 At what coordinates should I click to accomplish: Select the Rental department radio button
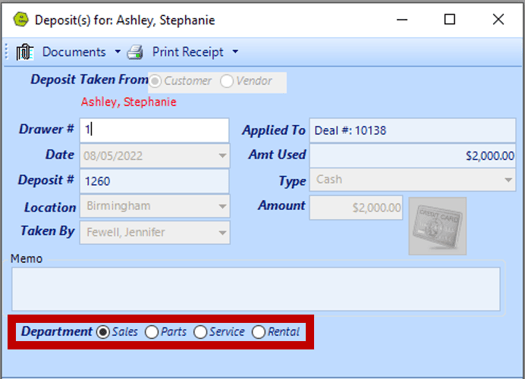pyautogui.click(x=258, y=332)
